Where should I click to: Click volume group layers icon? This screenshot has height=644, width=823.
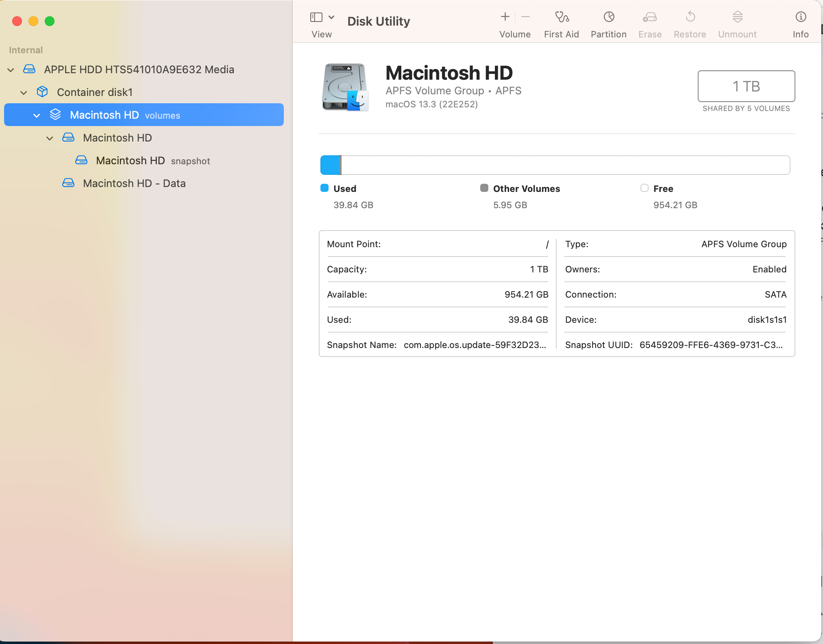(55, 115)
